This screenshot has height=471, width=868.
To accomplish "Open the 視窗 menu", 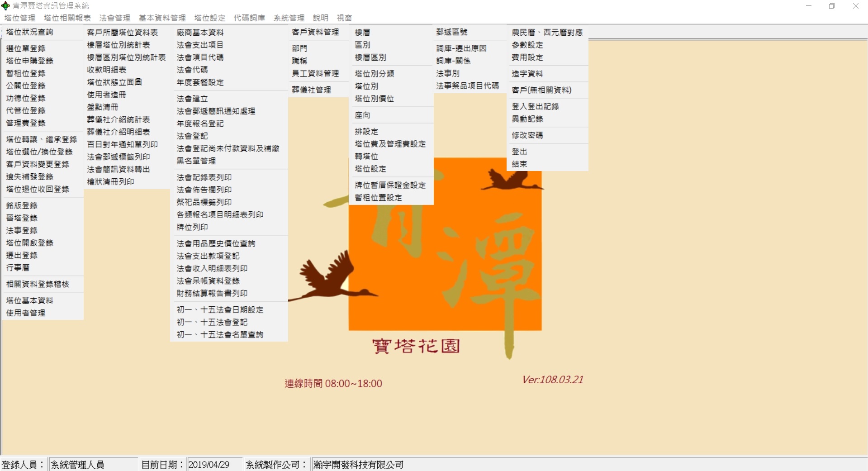I will (x=344, y=18).
